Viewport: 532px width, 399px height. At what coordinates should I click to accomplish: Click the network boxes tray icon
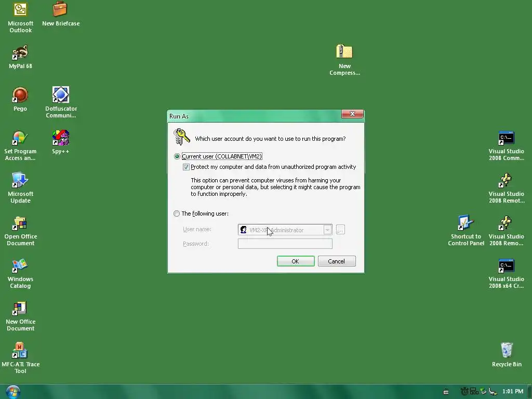(474, 391)
